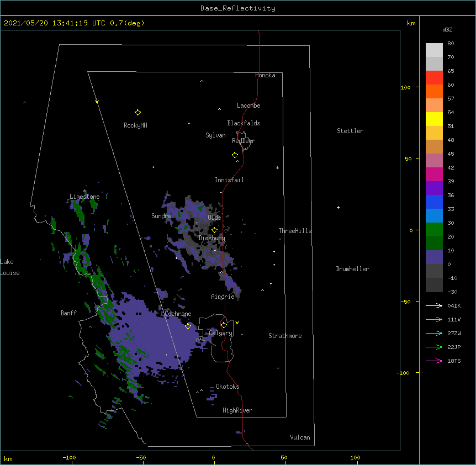Click the Innisfail city label
Image resolution: width=476 pixels, height=465 pixels.
(229, 180)
